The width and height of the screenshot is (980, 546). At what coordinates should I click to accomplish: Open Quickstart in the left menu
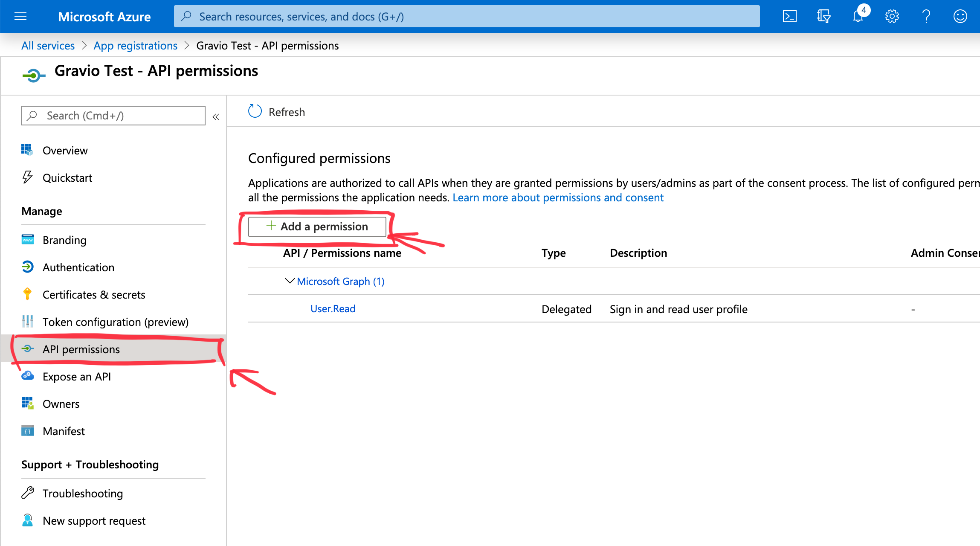tap(67, 178)
